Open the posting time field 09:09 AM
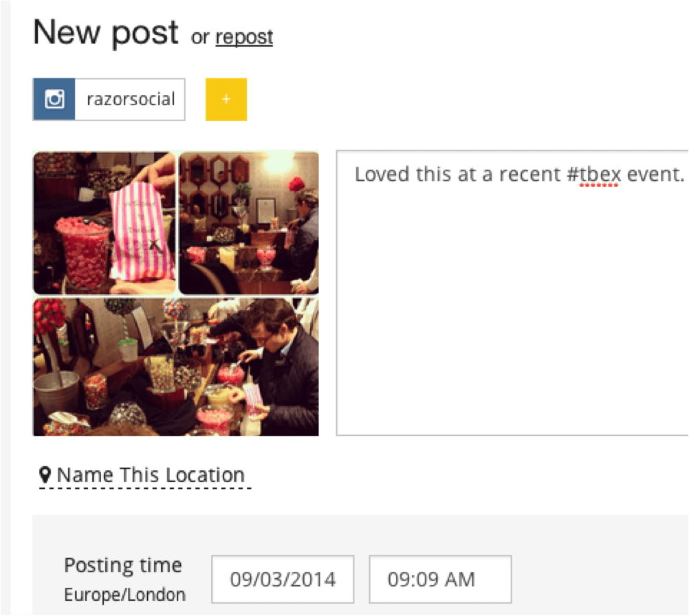 pyautogui.click(x=440, y=579)
